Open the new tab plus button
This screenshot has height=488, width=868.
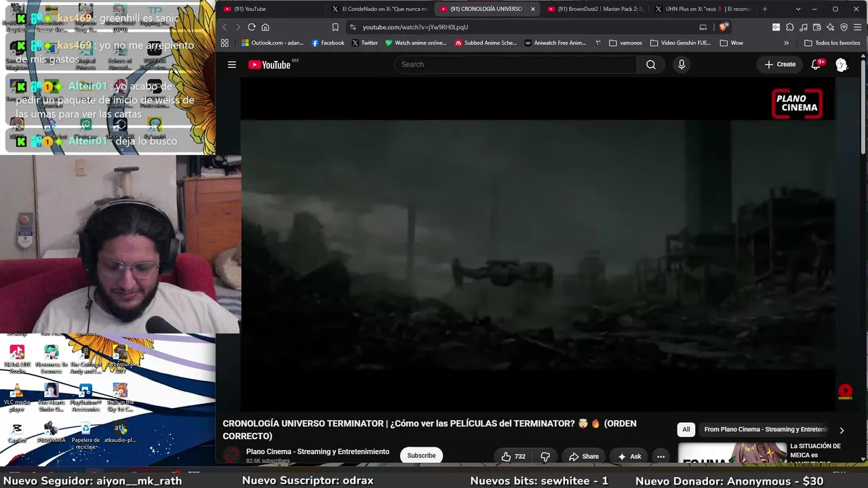coord(765,9)
